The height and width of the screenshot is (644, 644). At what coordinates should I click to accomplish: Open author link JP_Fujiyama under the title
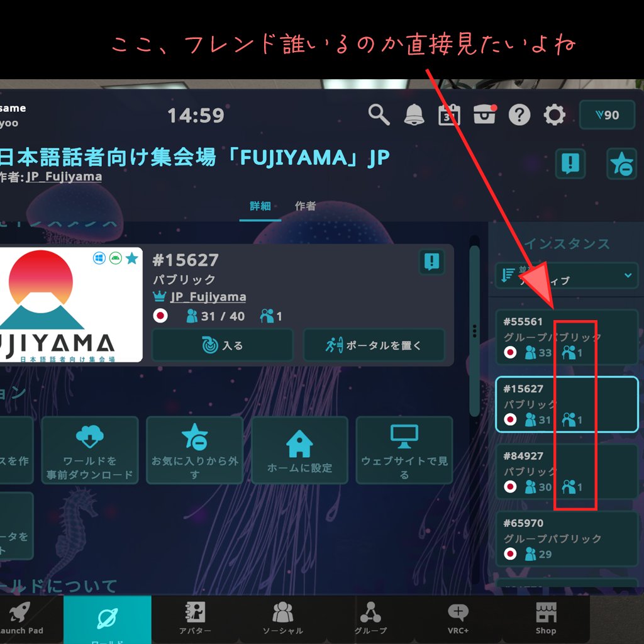[64, 177]
